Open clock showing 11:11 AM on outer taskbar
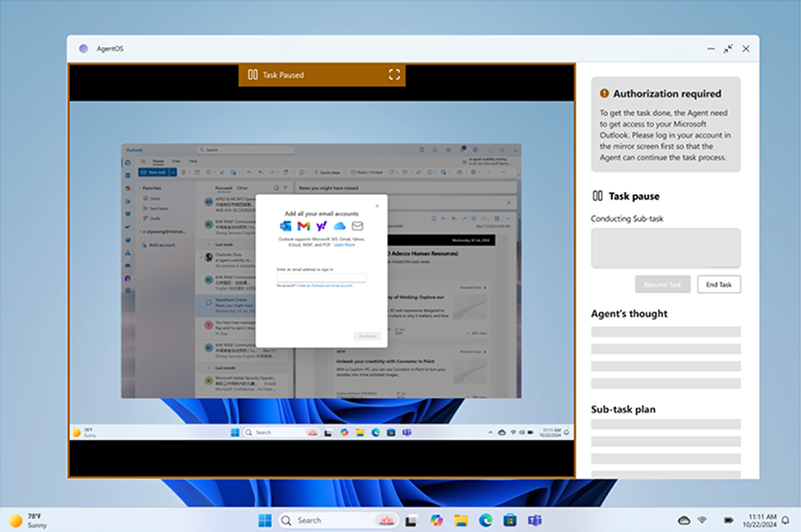Image resolution: width=801 pixels, height=532 pixels. 759,520
